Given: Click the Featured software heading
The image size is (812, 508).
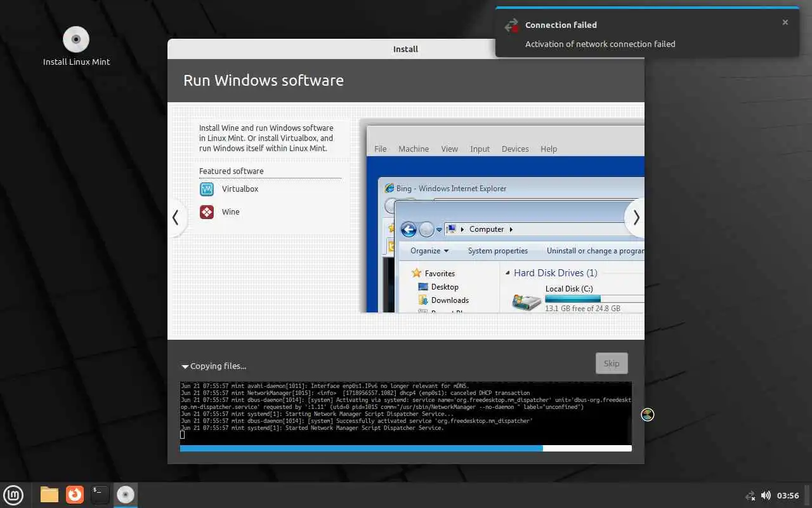Looking at the screenshot, I should (x=231, y=171).
